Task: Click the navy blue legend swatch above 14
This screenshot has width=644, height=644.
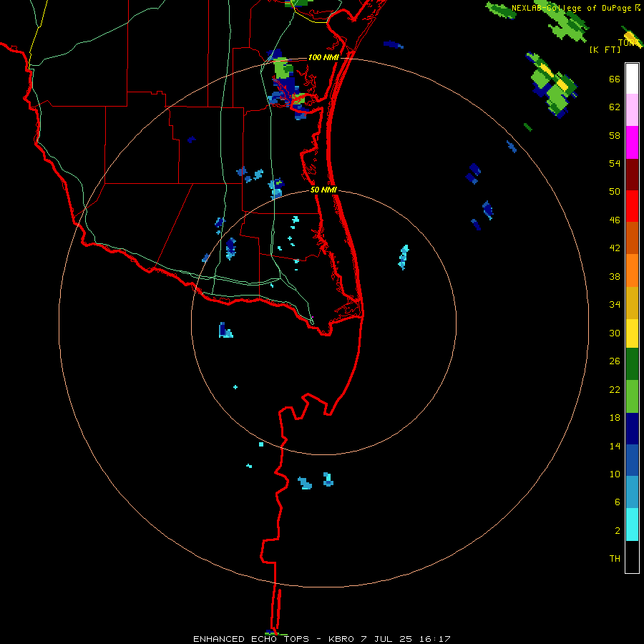Action: pos(632,429)
